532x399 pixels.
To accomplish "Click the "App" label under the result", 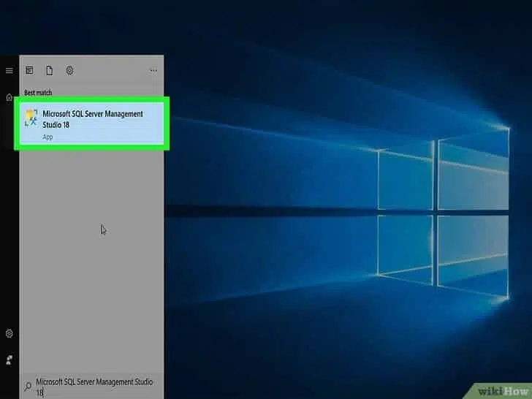I will pyautogui.click(x=47, y=137).
